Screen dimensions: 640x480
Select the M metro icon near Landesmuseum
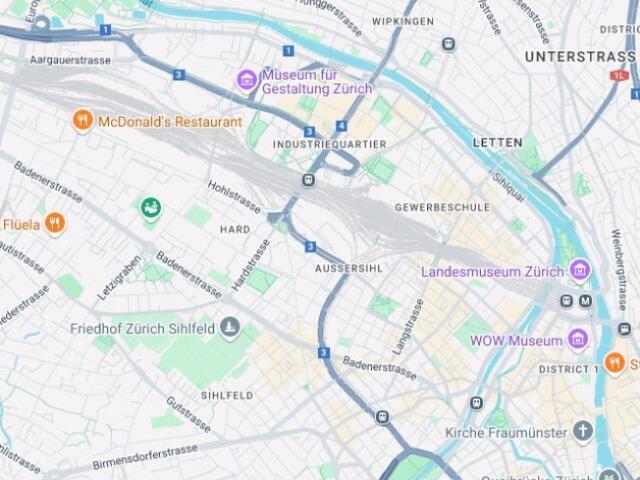pyautogui.click(x=586, y=302)
